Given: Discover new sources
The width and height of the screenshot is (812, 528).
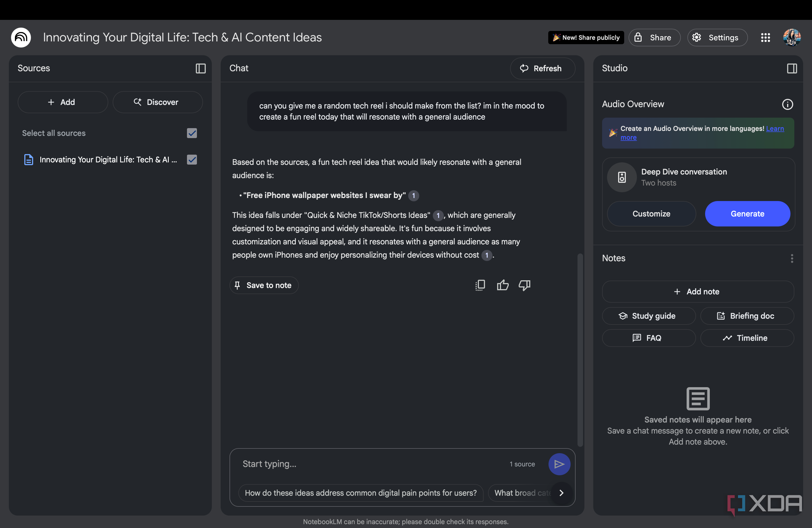Looking at the screenshot, I should point(158,102).
